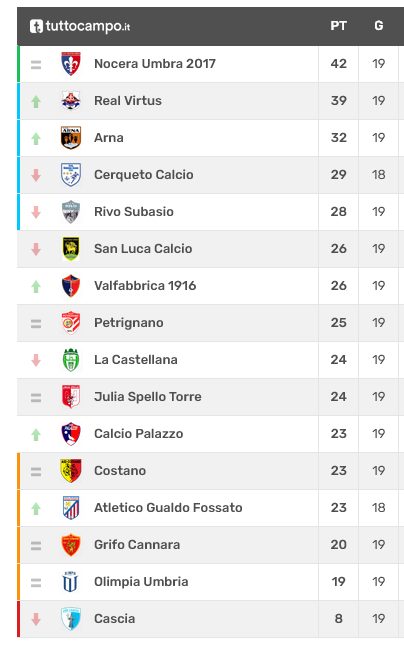Screen dimensions: 404x649
Task: Open the Julia Spello Torre team link
Action: [x=148, y=397]
